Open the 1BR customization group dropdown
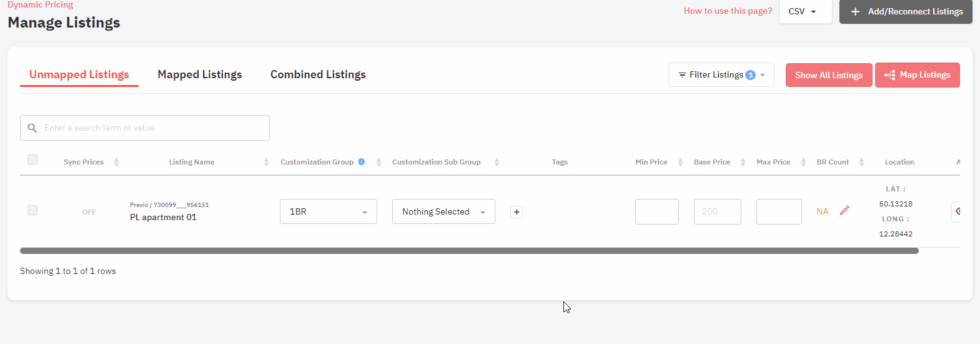 (329, 211)
